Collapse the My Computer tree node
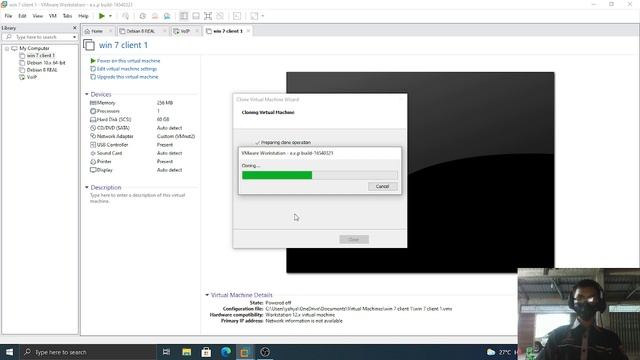 pyautogui.click(x=7, y=49)
